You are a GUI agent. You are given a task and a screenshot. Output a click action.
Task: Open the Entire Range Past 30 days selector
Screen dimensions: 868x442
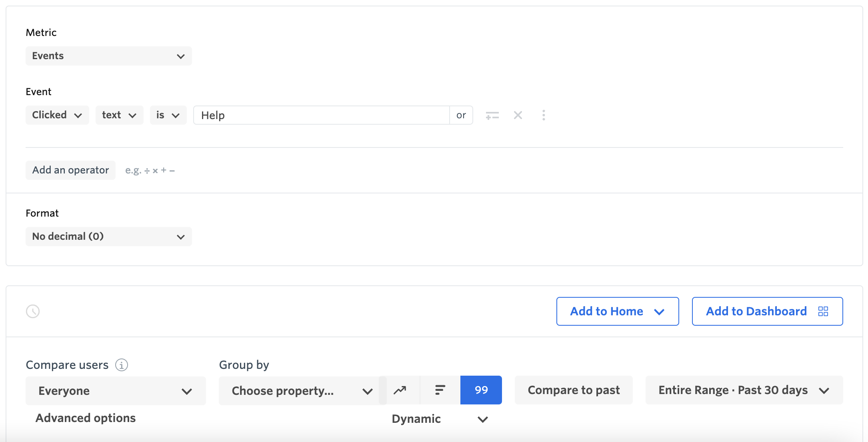(x=744, y=390)
